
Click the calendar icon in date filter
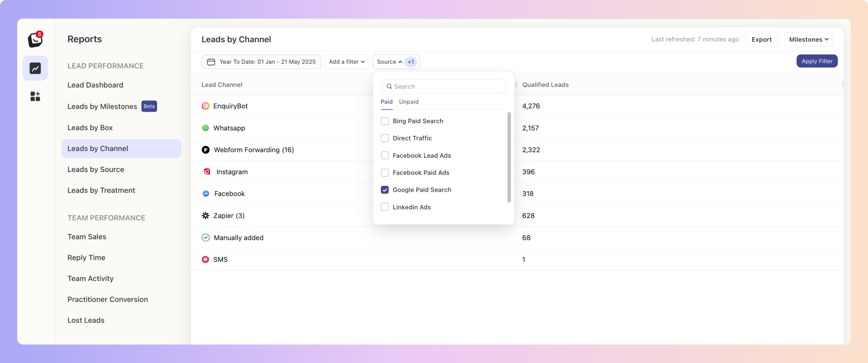(211, 62)
